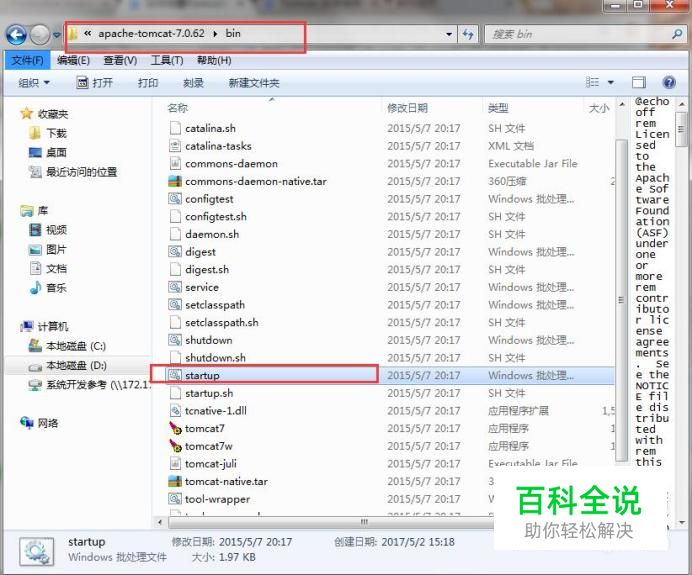Viewport: 692px width, 575px height.
Task: Select the setclasspath batch file icon
Action: (175, 304)
